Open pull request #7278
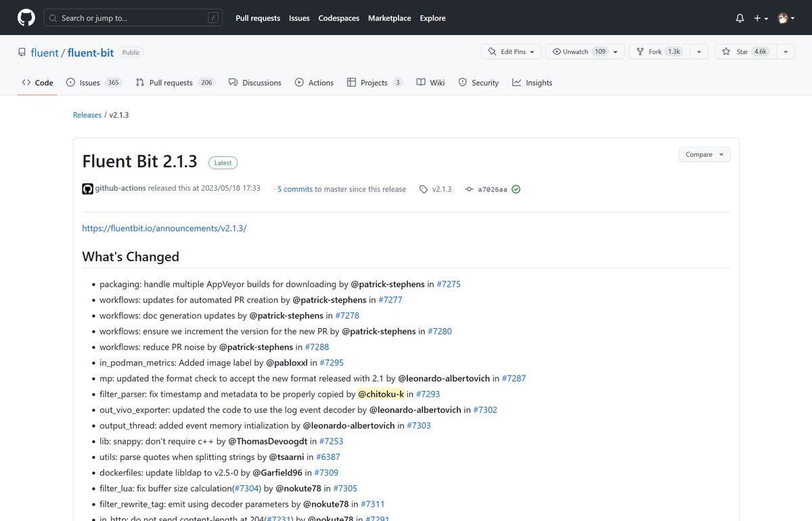Image resolution: width=812 pixels, height=521 pixels. click(x=347, y=315)
